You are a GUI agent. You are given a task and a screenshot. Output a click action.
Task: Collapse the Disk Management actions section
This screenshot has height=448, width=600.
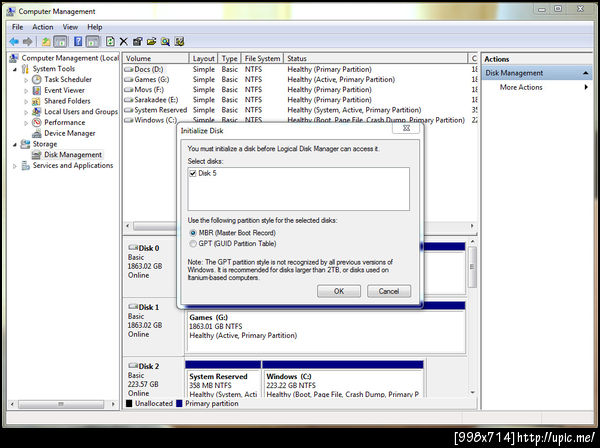(585, 73)
